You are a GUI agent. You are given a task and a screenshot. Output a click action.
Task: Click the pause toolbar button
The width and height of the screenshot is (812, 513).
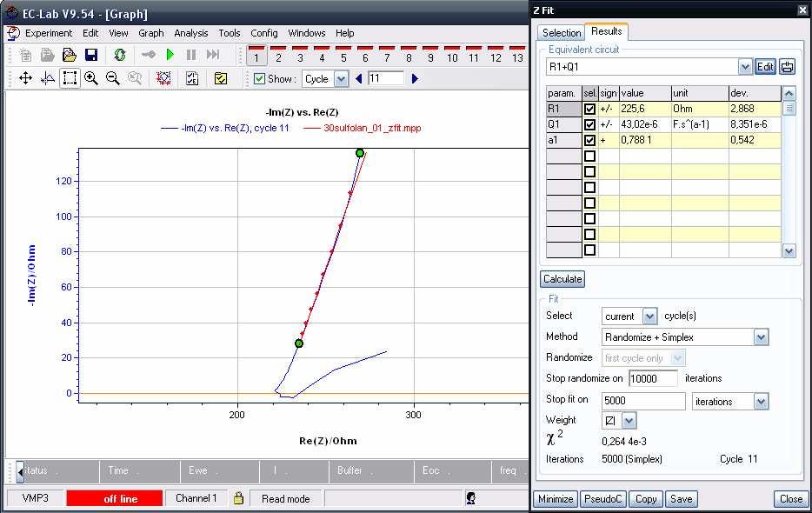[191, 55]
